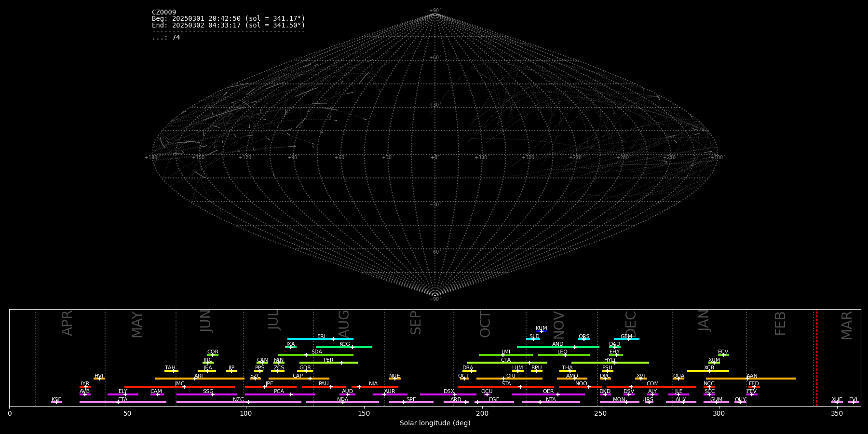868x434 pixels.
Task: Click the CZ0009 station label
Action: pos(164,12)
